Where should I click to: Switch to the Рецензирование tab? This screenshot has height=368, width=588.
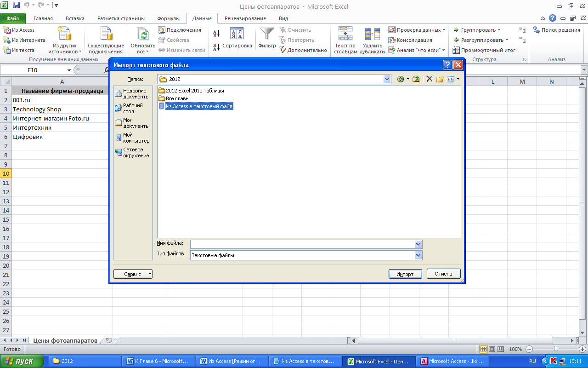(x=245, y=18)
